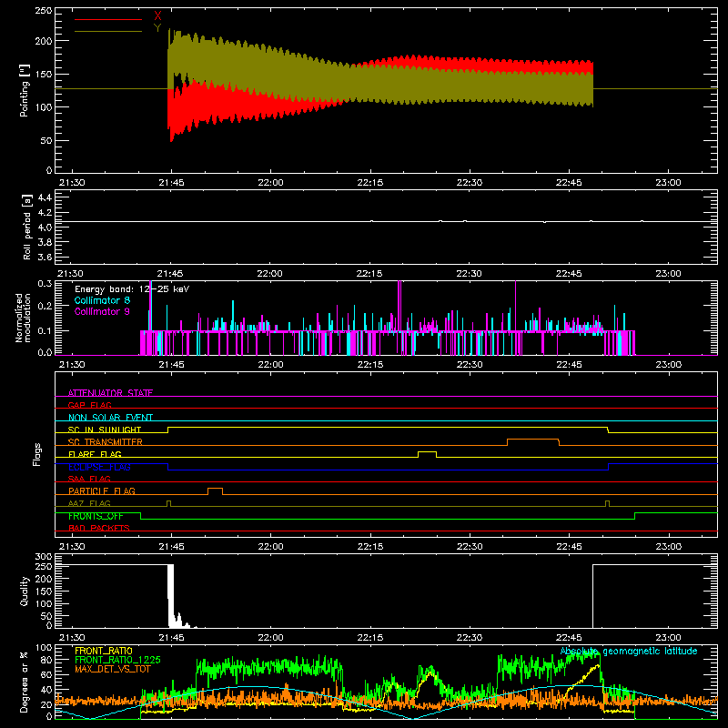Click the MAX_DET_VS_TOT legend label
Screen dimensions: 728x728
(x=113, y=669)
